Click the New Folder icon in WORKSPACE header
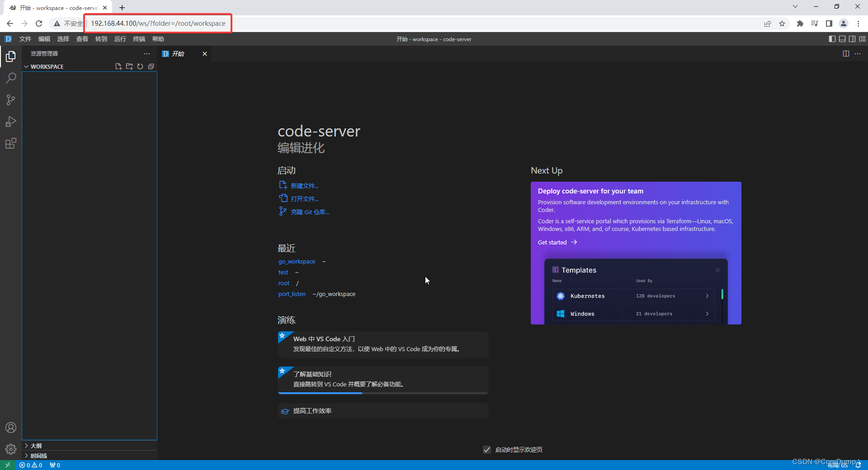This screenshot has height=470, width=868. (129, 66)
